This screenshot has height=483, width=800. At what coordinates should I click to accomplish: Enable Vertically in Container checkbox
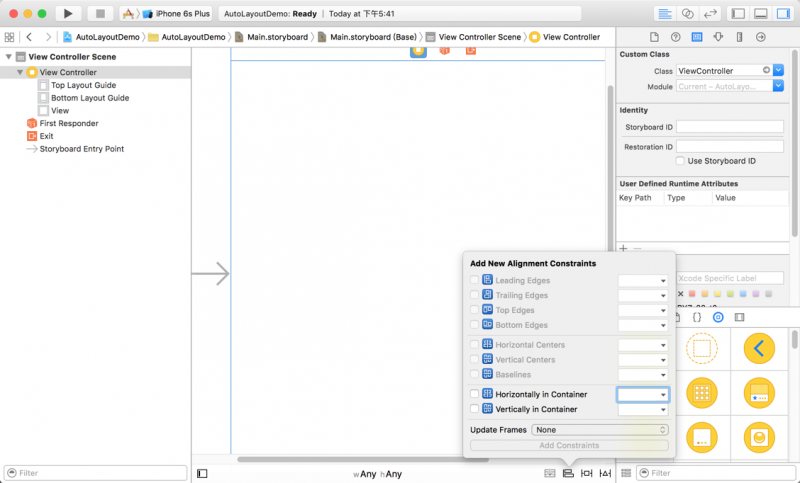pos(475,409)
